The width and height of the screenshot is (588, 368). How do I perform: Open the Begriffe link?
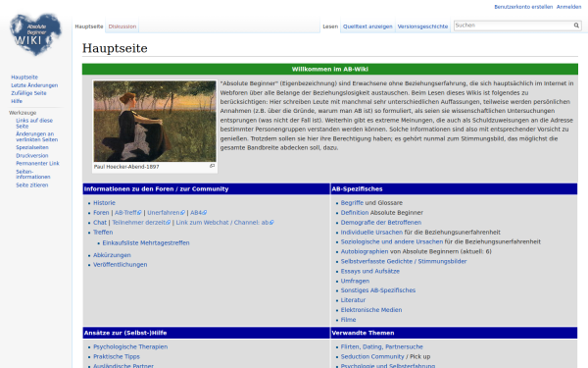352,203
